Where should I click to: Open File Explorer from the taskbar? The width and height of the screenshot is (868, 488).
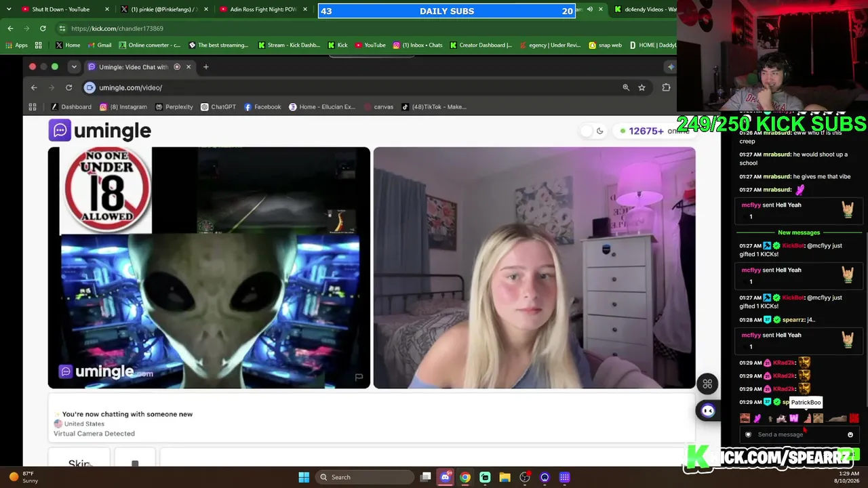[505, 477]
